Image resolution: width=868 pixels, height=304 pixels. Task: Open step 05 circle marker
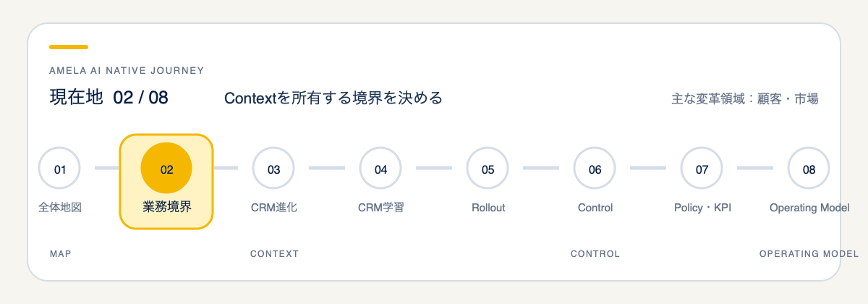click(x=488, y=169)
